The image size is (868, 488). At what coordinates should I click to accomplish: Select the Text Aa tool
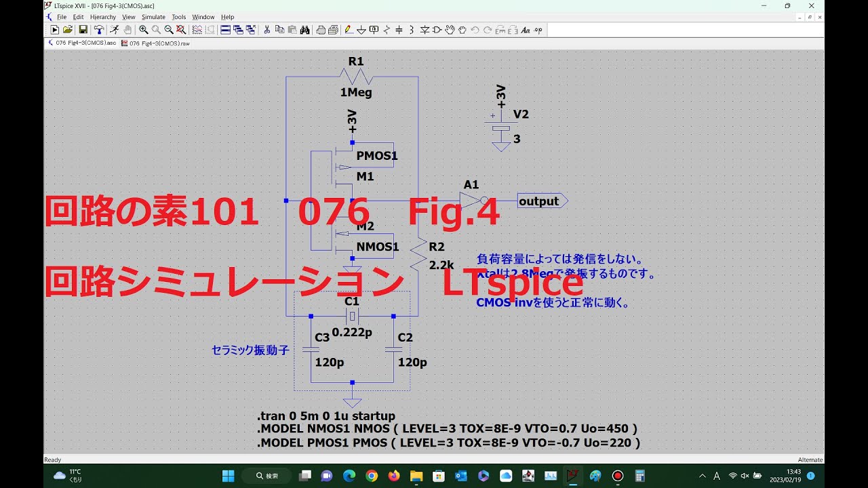(x=526, y=30)
